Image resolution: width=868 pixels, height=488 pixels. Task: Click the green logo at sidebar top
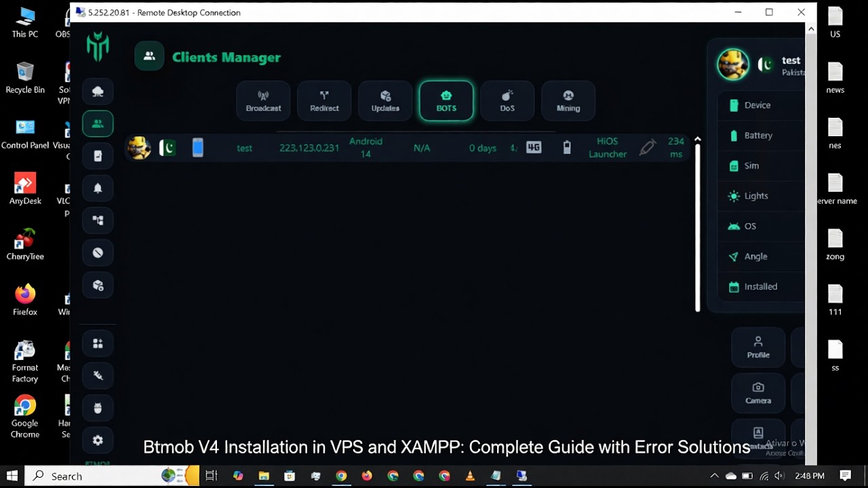point(98,48)
